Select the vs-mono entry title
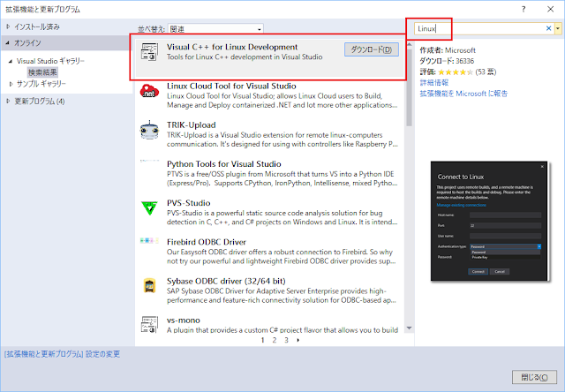The width and height of the screenshot is (565, 392). tap(184, 320)
